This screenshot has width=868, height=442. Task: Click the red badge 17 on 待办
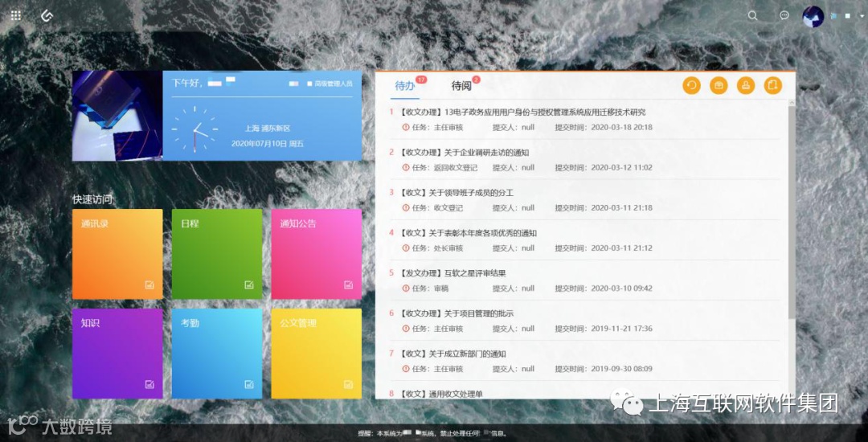click(x=421, y=80)
